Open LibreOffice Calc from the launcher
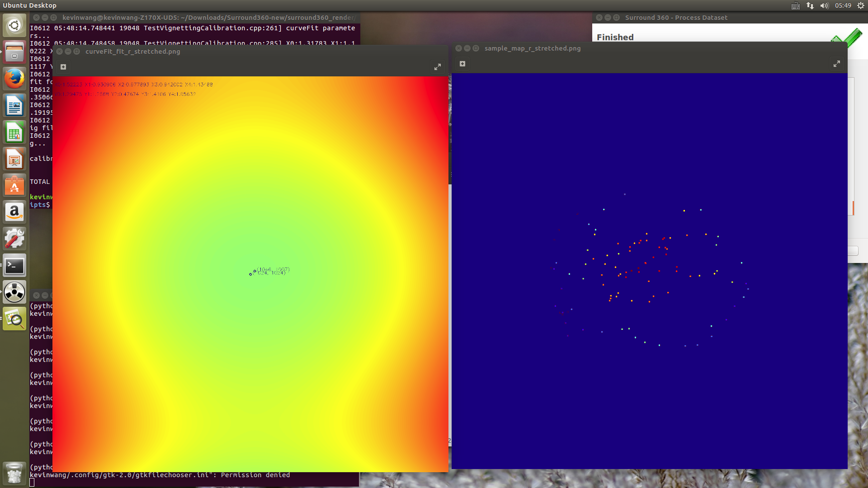 (14, 132)
